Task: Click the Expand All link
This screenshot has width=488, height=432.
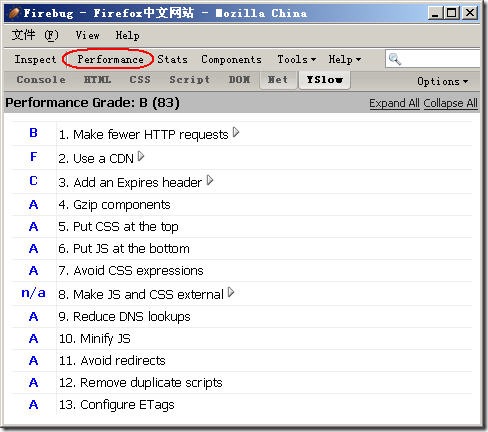Action: (394, 103)
